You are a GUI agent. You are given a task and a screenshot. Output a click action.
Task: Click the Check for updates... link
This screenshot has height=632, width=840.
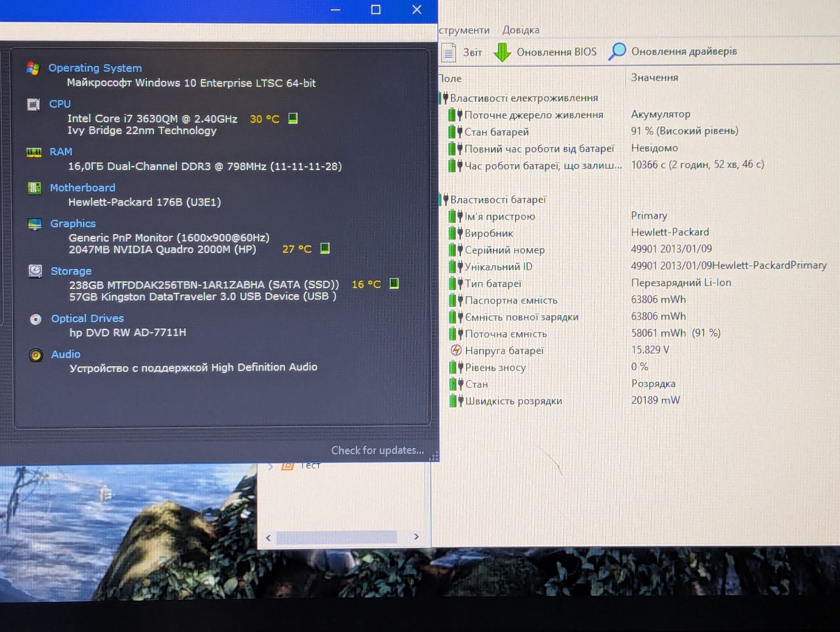pyautogui.click(x=377, y=450)
